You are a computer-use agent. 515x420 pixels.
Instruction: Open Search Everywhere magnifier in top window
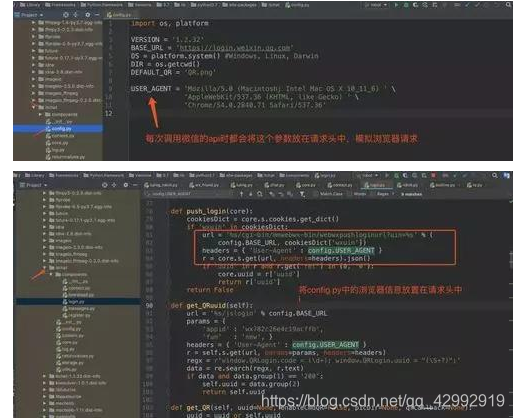tap(508, 5)
